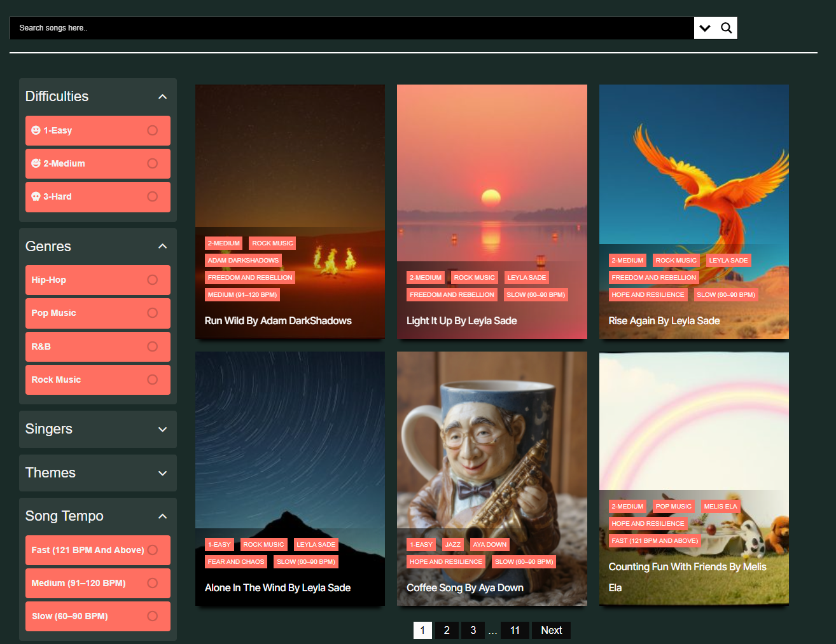
Task: Click the skull icon on the 3-Hard filter
Action: (x=38, y=196)
